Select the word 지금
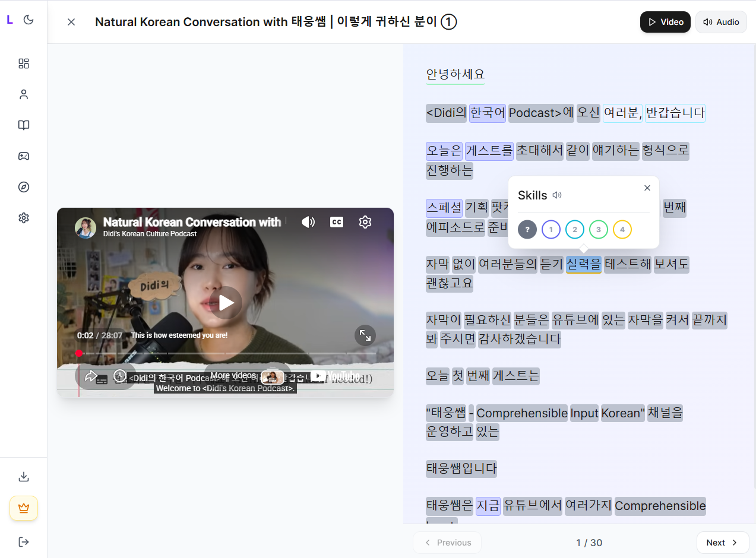Viewport: 756px width, 558px height. [x=488, y=506]
